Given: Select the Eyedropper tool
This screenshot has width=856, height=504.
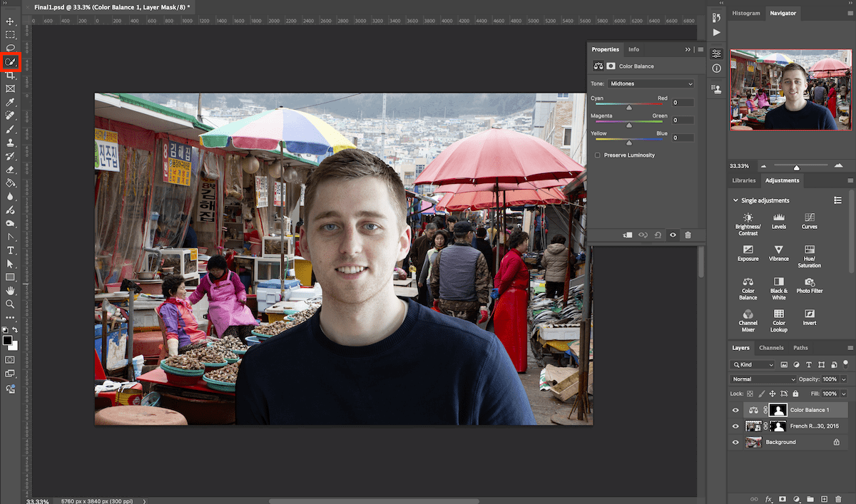Looking at the screenshot, I should pos(10,103).
